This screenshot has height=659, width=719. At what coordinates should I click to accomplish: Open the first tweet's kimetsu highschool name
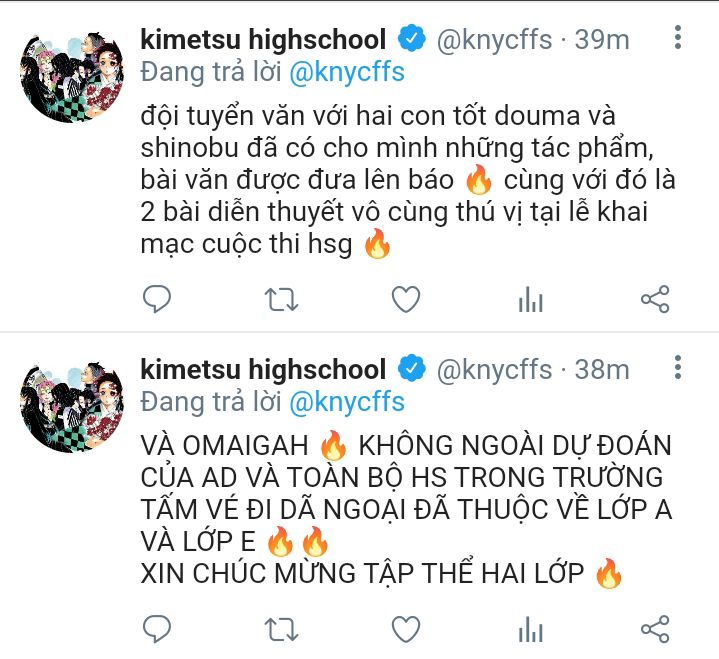pyautogui.click(x=263, y=39)
